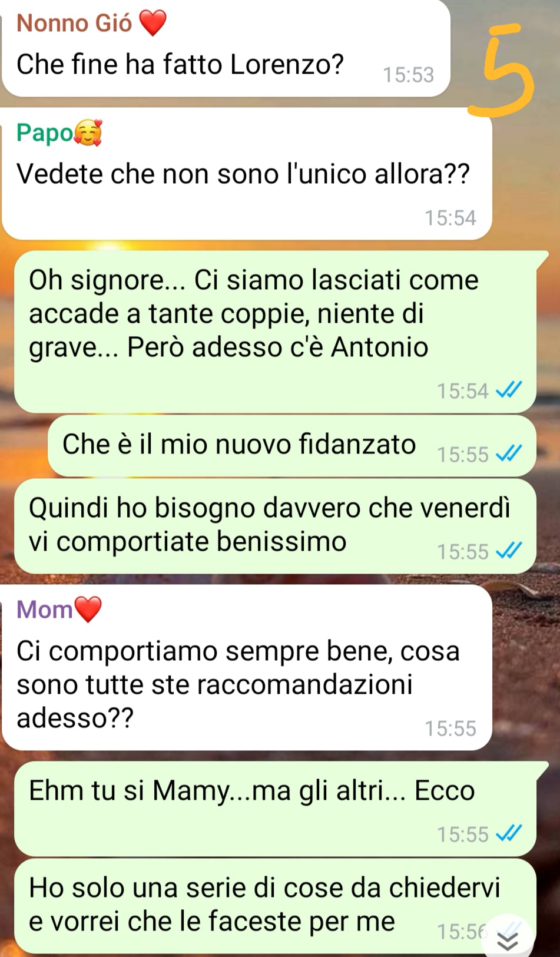
Task: Open the Nonno Gió sender name
Action: point(75,24)
